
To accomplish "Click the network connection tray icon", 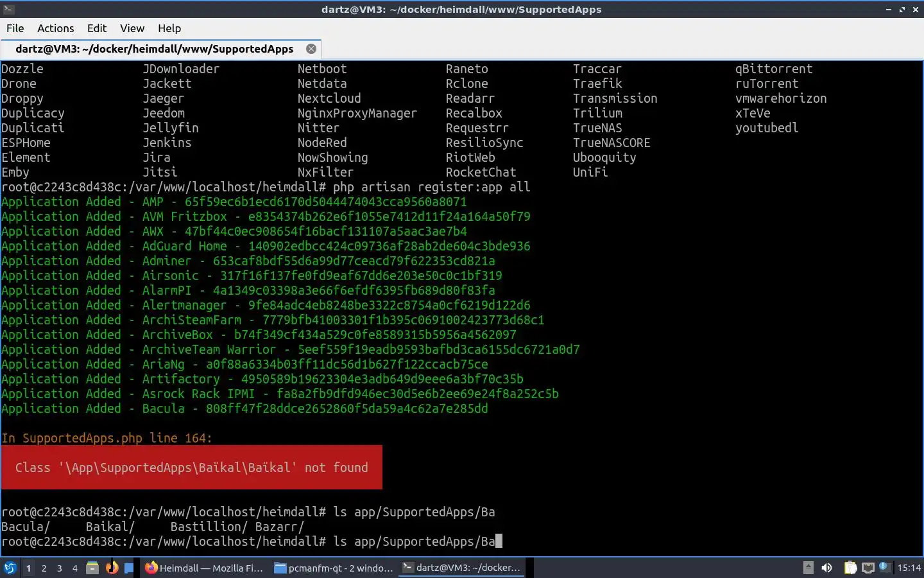I will [x=868, y=568].
